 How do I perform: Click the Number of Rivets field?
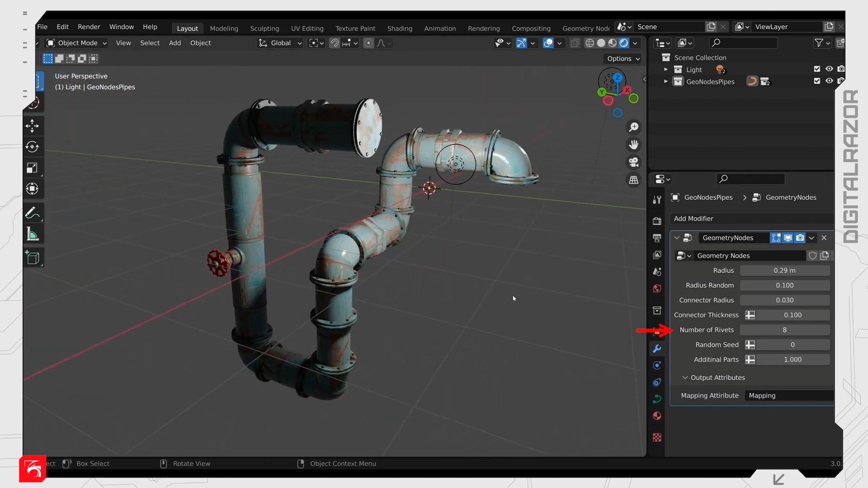click(x=784, y=330)
